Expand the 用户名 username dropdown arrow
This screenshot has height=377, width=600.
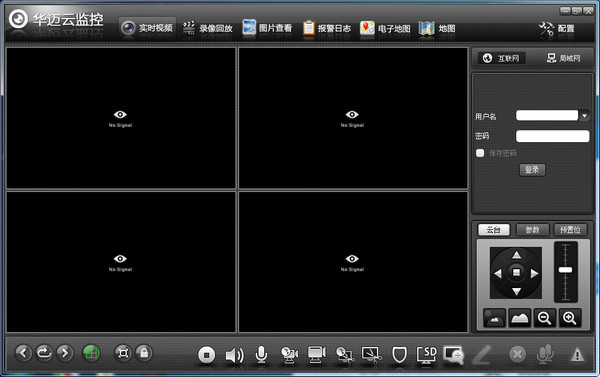584,116
